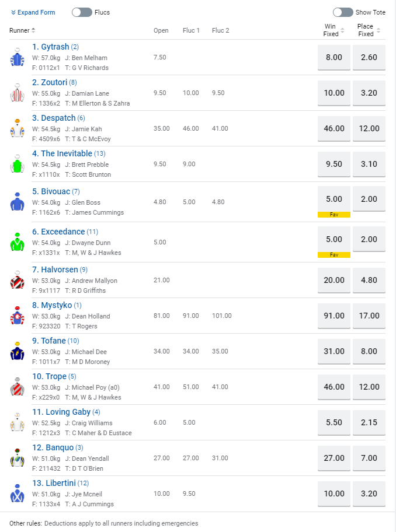Click Halvorsen red-black silks icon
The image size is (396, 532).
(17, 280)
